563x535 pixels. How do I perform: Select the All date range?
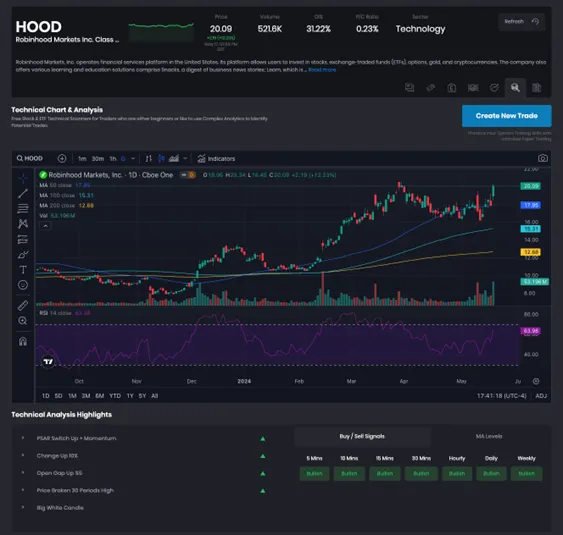pyautogui.click(x=154, y=396)
